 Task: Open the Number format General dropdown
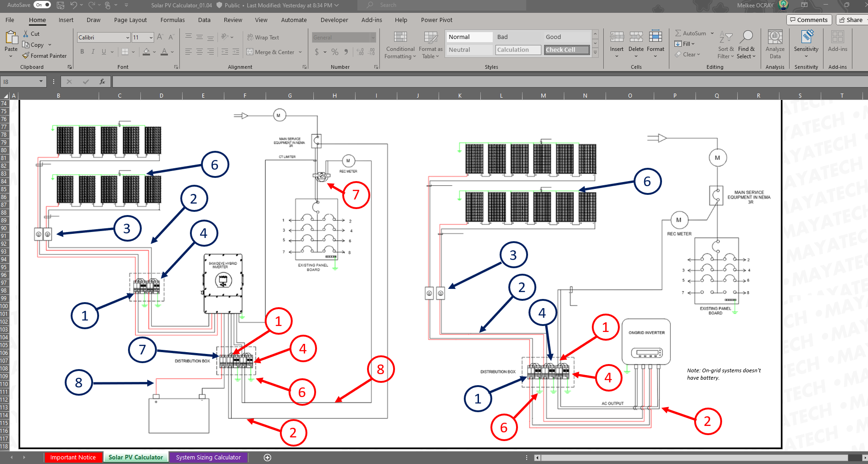tap(373, 38)
